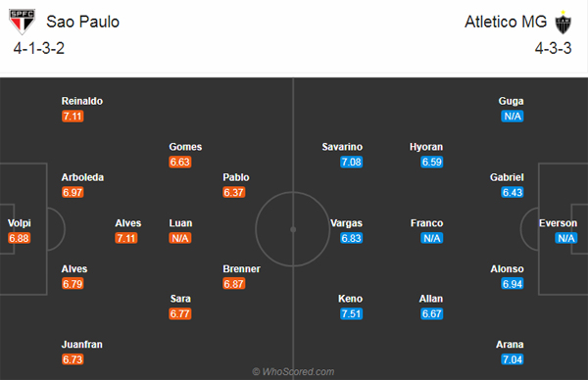Click Arana's 7.04 rating badge

513,359
